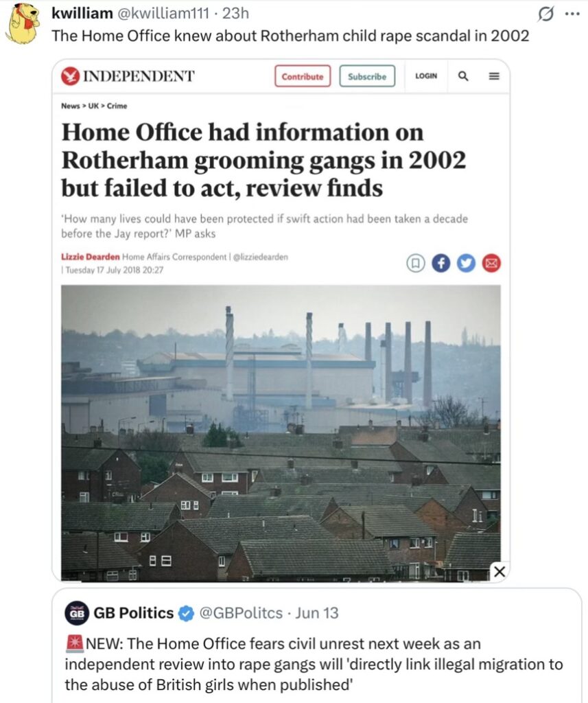The image size is (588, 703).
Task: Open the Rotherham skyline article photo
Action: click(x=281, y=433)
